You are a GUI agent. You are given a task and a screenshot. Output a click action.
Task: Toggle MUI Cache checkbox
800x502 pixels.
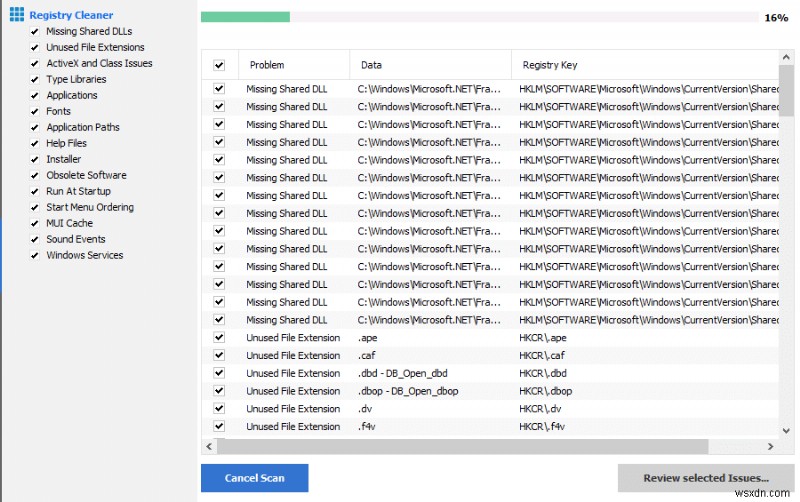tap(34, 223)
